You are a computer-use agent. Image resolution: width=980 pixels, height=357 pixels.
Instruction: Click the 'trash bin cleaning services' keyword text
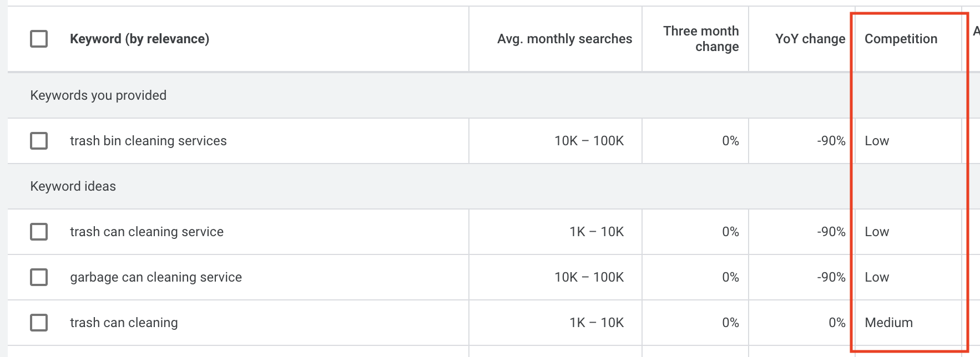click(148, 141)
